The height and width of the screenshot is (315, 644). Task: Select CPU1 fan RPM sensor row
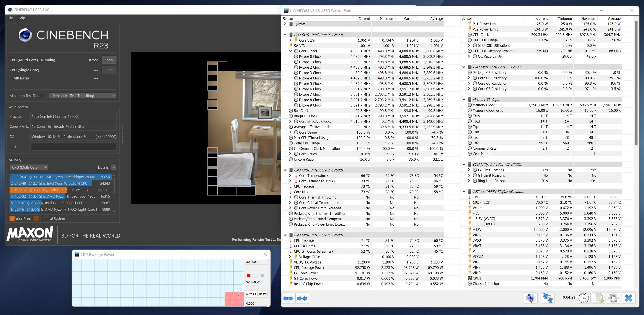coord(541,278)
